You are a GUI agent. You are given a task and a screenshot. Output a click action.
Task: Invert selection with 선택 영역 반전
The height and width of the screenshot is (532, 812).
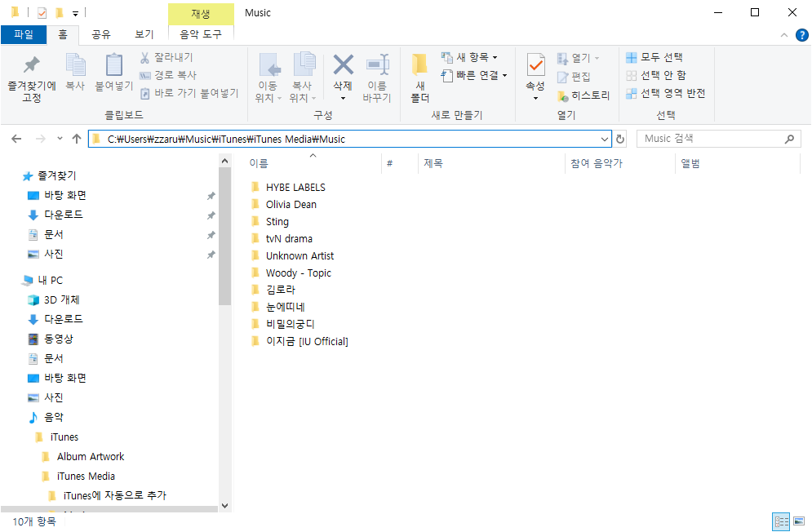665,93
